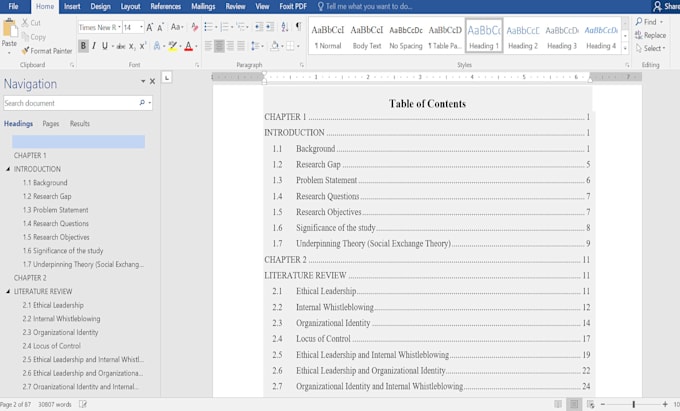680x411 pixels.
Task: Toggle show paragraph marks
Action: [298, 27]
